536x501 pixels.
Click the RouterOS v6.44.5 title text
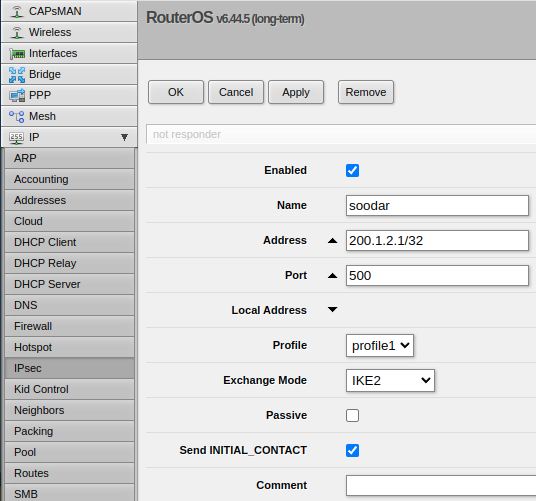point(225,18)
